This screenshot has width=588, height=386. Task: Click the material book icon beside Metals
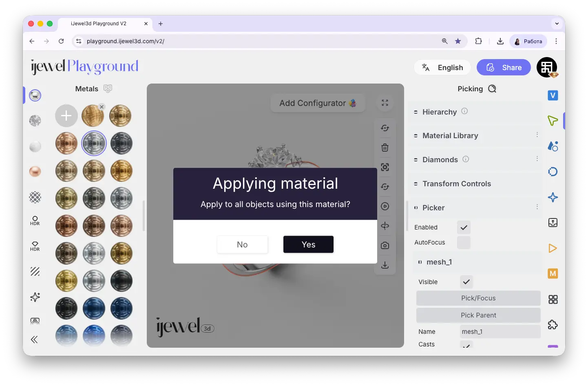[108, 88]
